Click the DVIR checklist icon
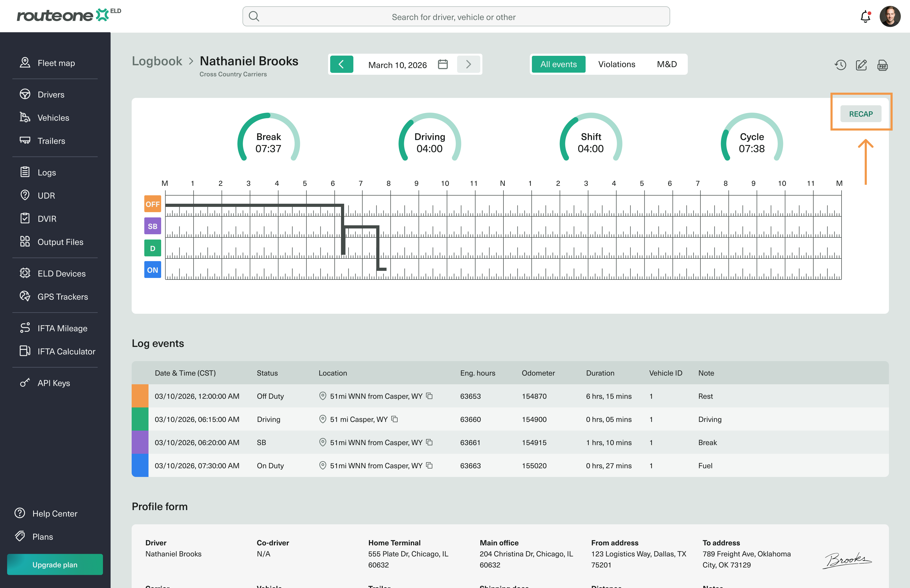Image resolution: width=910 pixels, height=588 pixels. [x=25, y=218]
